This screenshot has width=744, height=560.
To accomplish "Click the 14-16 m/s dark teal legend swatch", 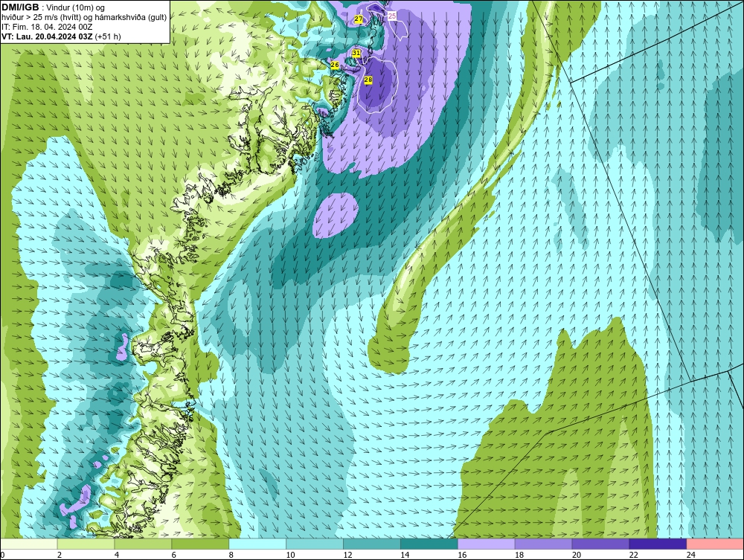I will click(x=429, y=544).
